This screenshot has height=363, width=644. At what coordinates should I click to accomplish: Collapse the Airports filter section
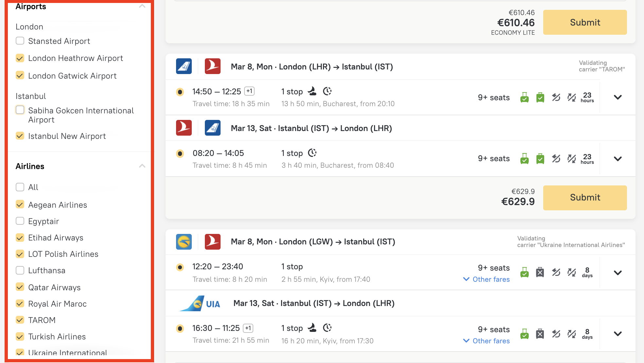click(142, 6)
